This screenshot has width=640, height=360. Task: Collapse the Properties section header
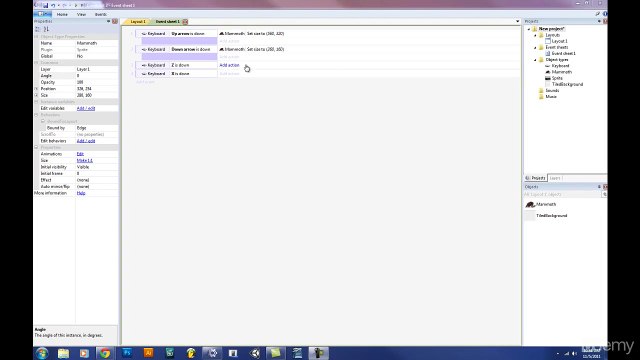[36, 147]
